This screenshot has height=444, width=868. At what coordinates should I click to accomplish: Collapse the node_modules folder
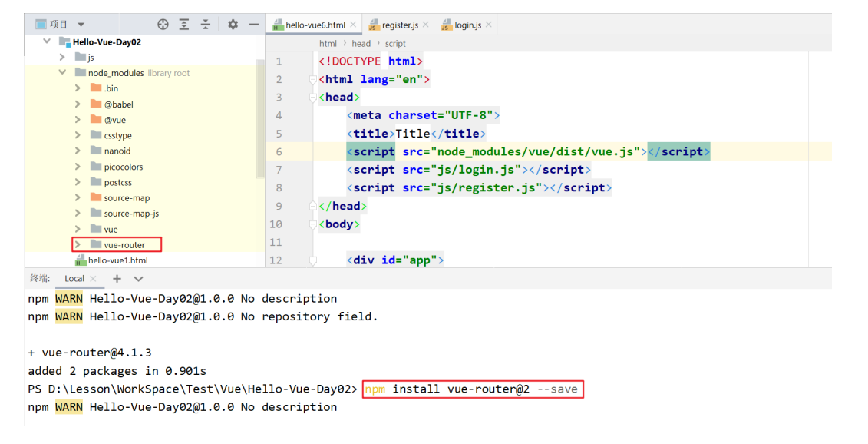(x=62, y=73)
